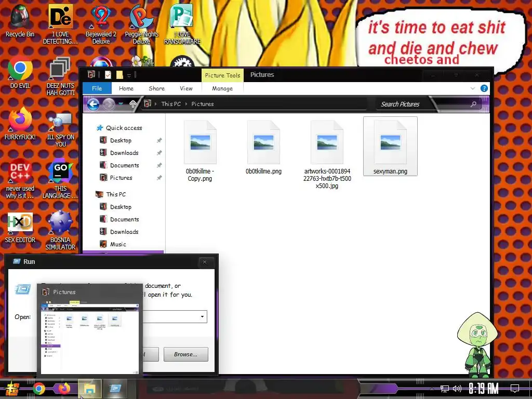
Task: Select Music under This PC
Action: pyautogui.click(x=118, y=244)
